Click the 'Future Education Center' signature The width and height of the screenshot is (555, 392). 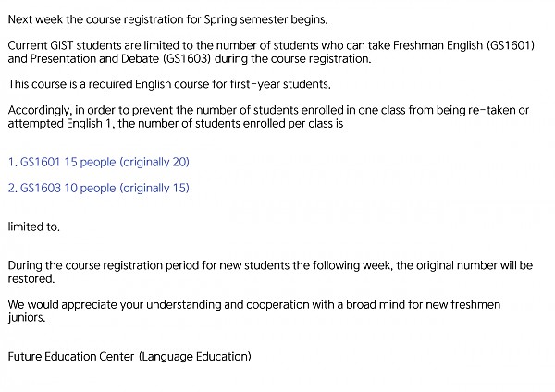pos(70,356)
